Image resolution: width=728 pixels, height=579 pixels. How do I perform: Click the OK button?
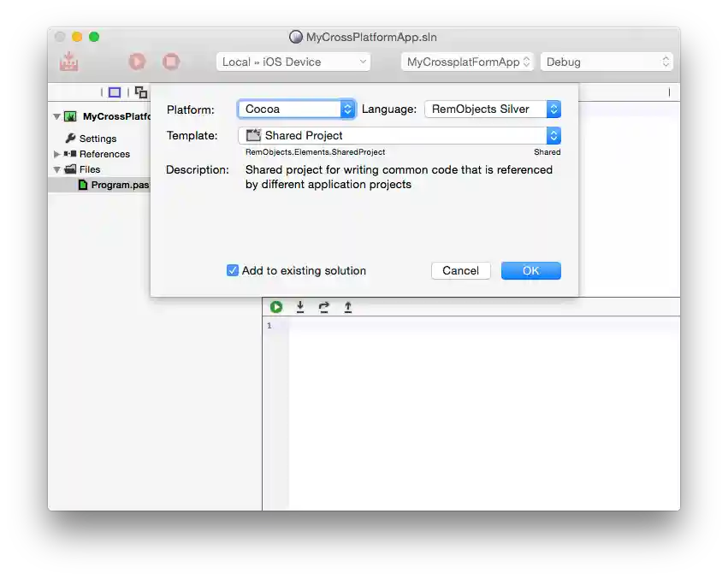point(530,271)
